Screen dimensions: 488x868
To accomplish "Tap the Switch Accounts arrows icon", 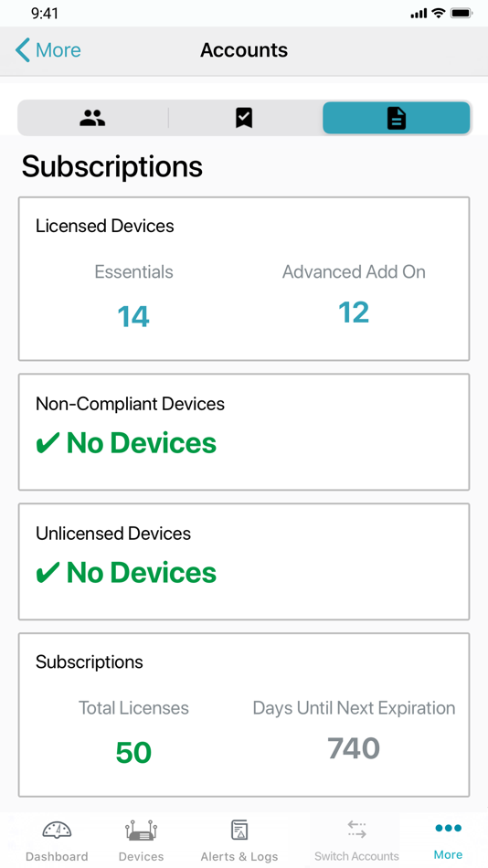I will 356,830.
